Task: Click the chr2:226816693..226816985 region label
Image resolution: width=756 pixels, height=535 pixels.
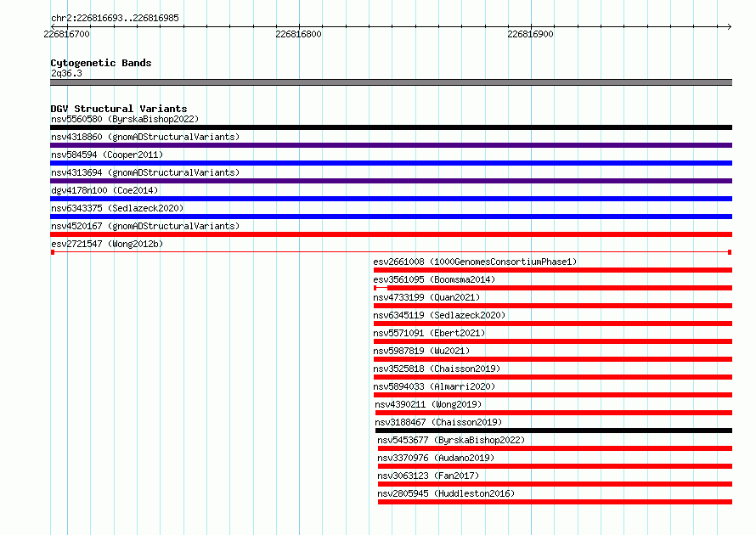Action: coord(115,18)
